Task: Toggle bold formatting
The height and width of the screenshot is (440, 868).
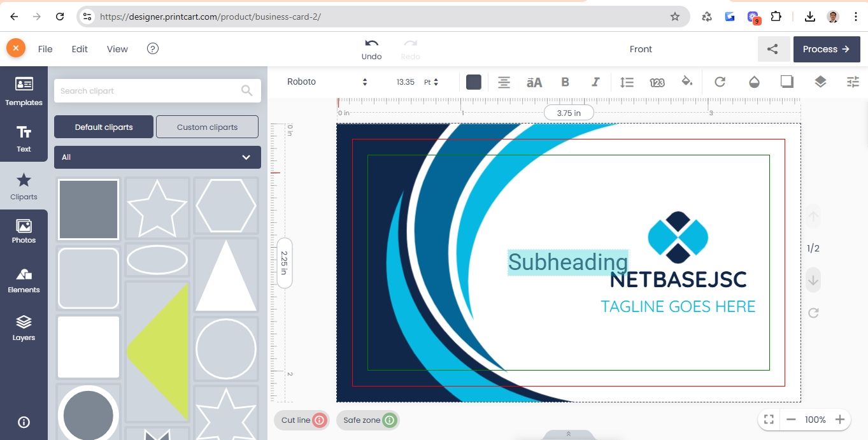Action: tap(565, 82)
